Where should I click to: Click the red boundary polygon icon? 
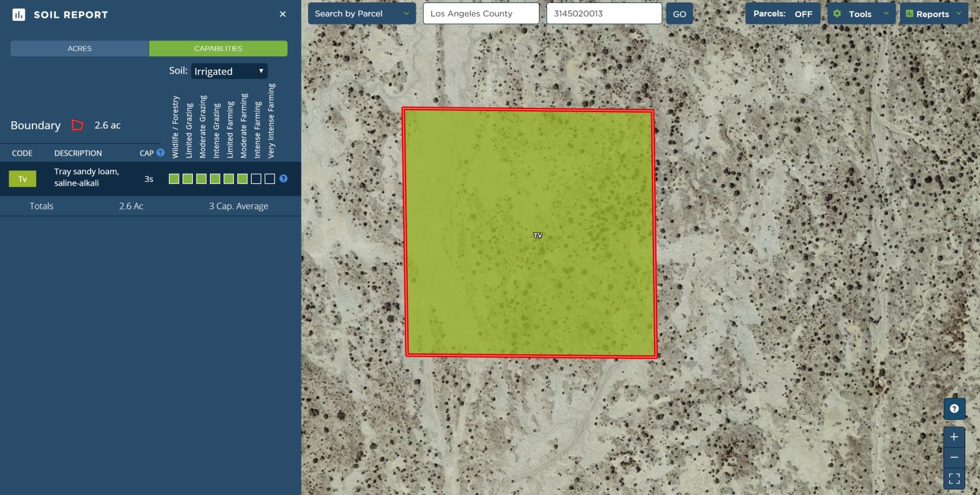pos(77,125)
